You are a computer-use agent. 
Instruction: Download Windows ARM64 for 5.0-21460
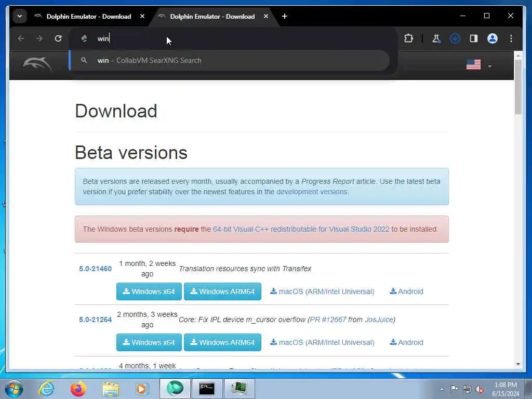click(222, 291)
